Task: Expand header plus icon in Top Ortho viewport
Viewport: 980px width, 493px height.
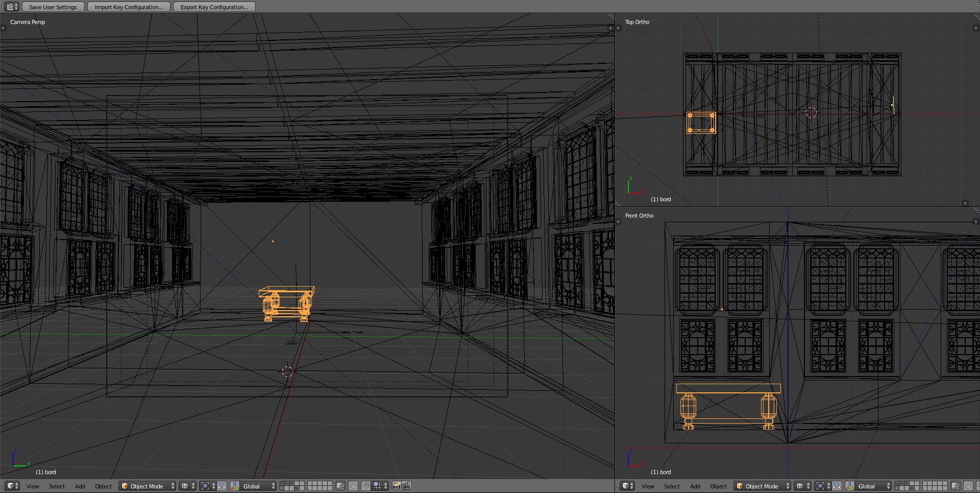Action: pyautogui.click(x=965, y=203)
